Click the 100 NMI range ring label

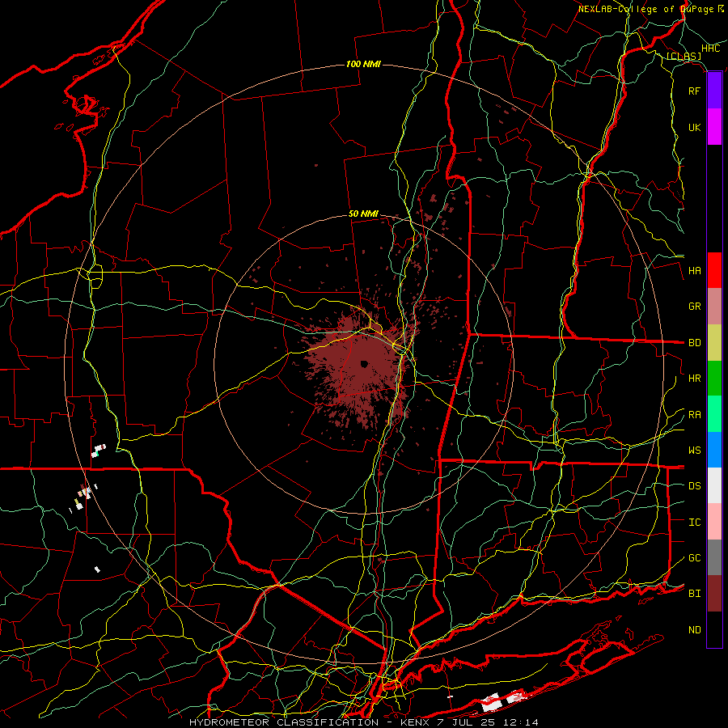tap(363, 64)
